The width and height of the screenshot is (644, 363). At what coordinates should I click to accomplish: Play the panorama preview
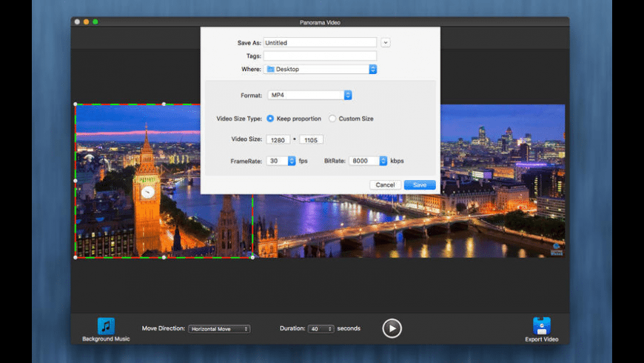[392, 328]
